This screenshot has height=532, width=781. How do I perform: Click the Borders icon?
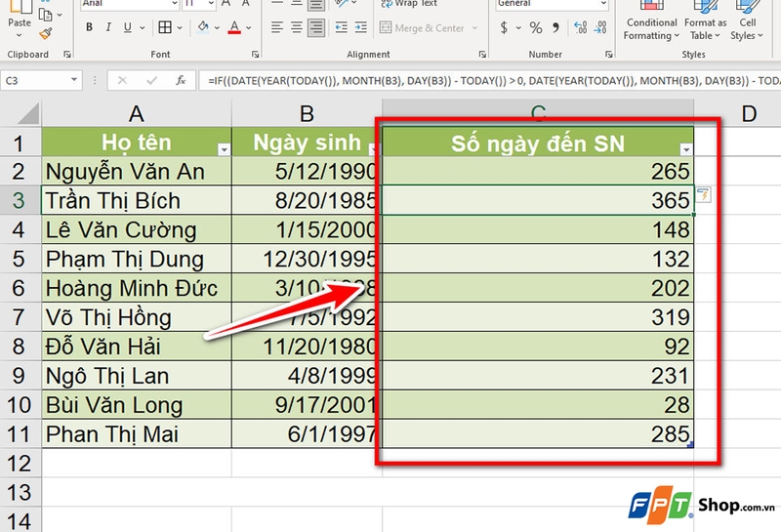(165, 27)
